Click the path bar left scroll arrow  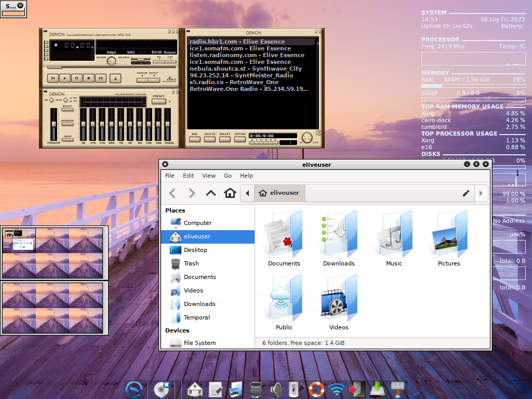click(247, 193)
